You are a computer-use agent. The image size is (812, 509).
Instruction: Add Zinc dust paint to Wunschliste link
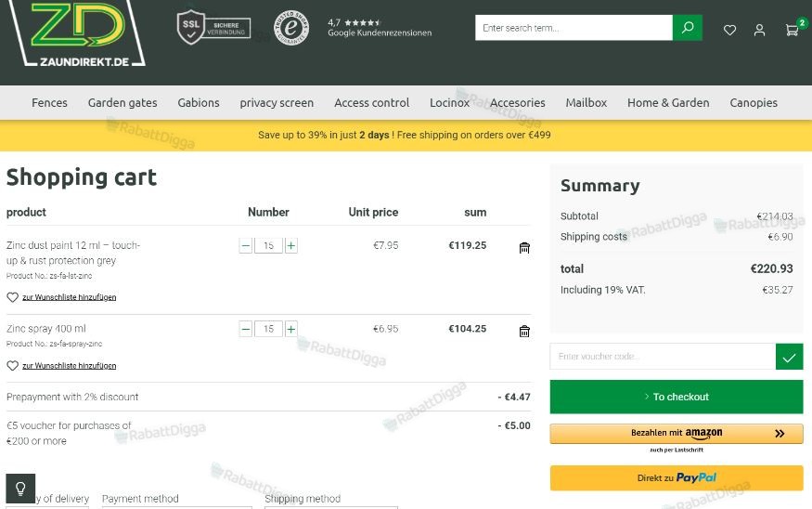69,297
